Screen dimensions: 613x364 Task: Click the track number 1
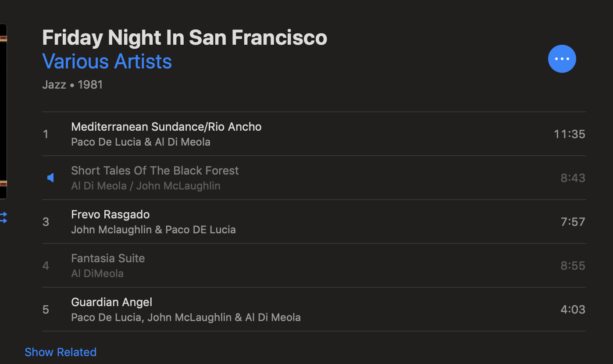pos(46,134)
